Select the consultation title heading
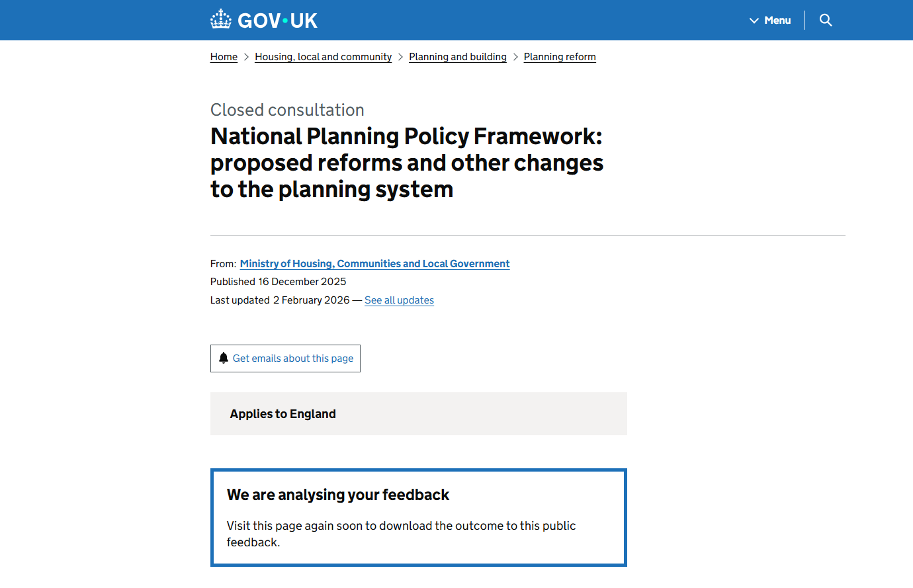The width and height of the screenshot is (913, 588). (x=406, y=162)
